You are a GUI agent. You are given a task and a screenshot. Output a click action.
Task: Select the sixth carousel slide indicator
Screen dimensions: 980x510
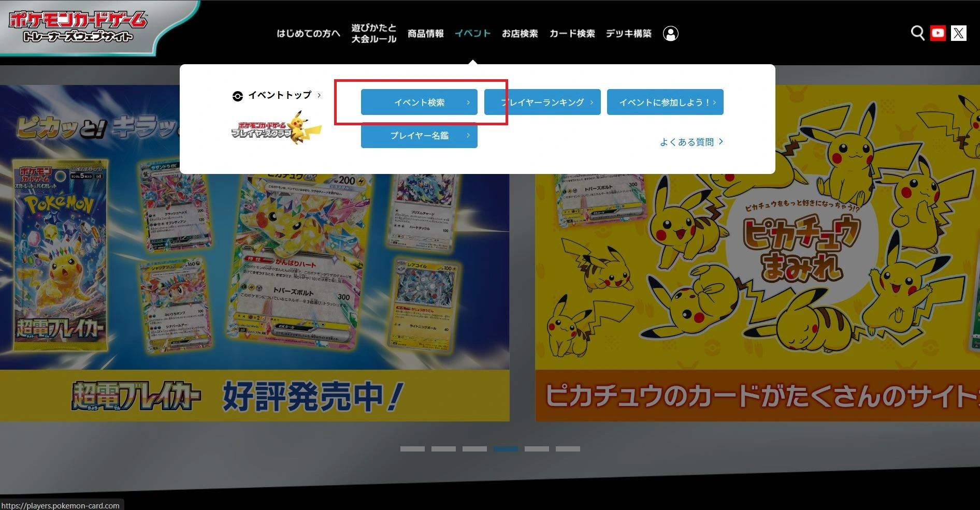coord(568,449)
